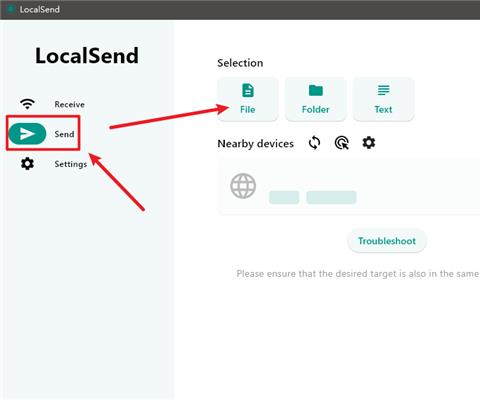Click the Nearby devices heading

coord(255,144)
